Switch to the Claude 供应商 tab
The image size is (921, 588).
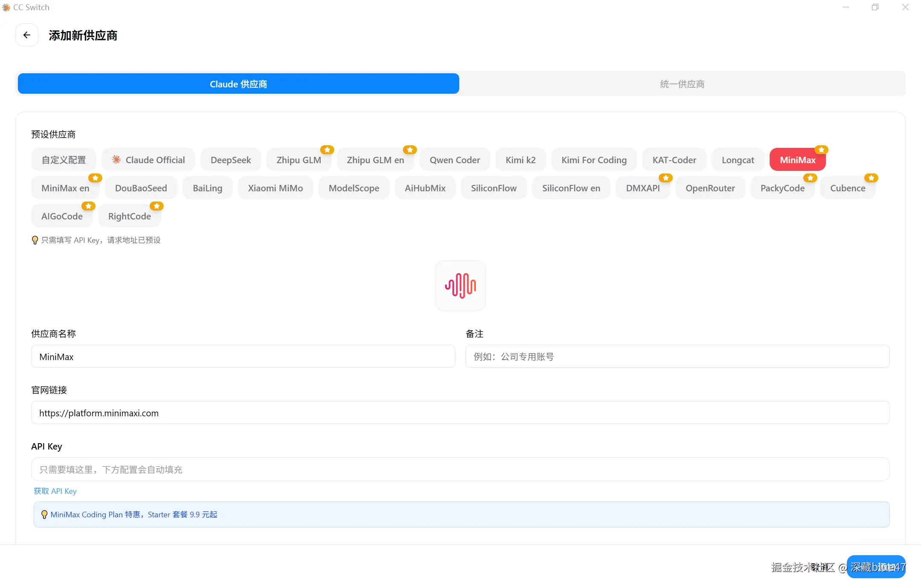238,84
